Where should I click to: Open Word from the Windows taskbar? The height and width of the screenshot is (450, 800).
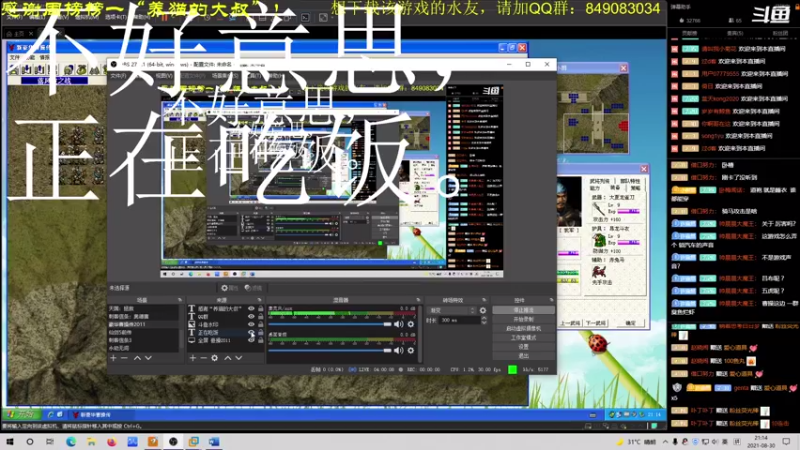pyautogui.click(x=214, y=441)
